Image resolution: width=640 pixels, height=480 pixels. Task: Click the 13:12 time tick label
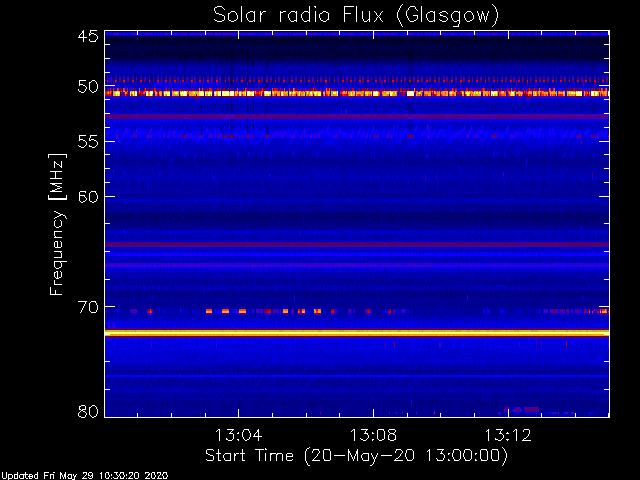pyautogui.click(x=508, y=435)
